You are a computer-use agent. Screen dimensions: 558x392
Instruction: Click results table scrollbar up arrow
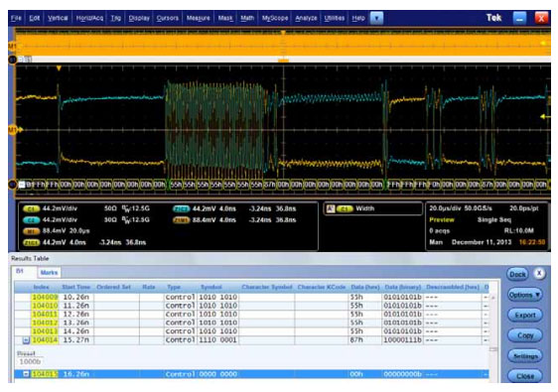tap(492, 298)
